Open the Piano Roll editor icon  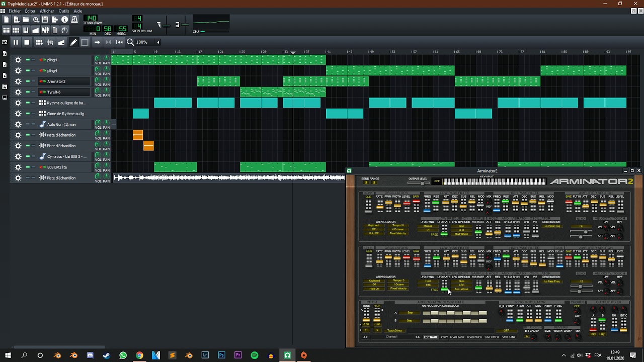26,30
